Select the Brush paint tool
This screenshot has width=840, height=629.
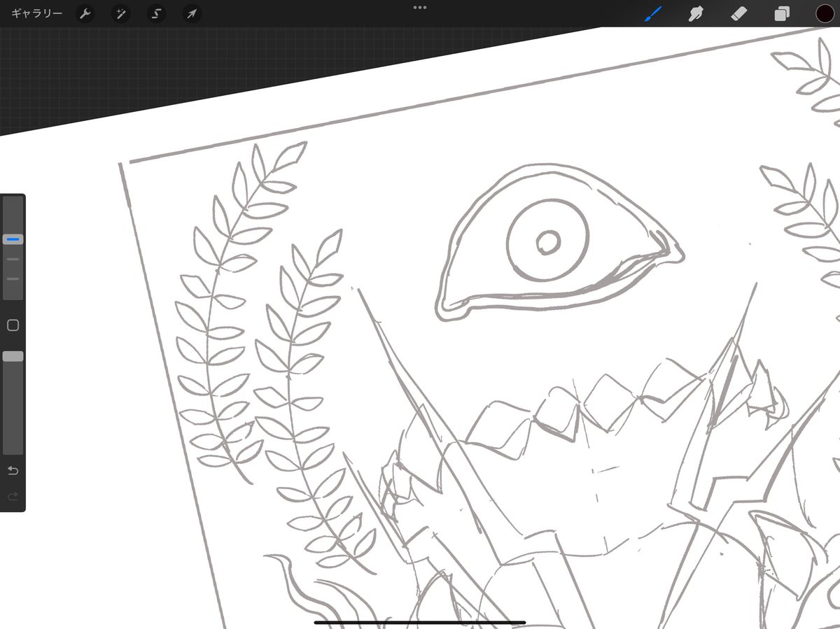(653, 13)
